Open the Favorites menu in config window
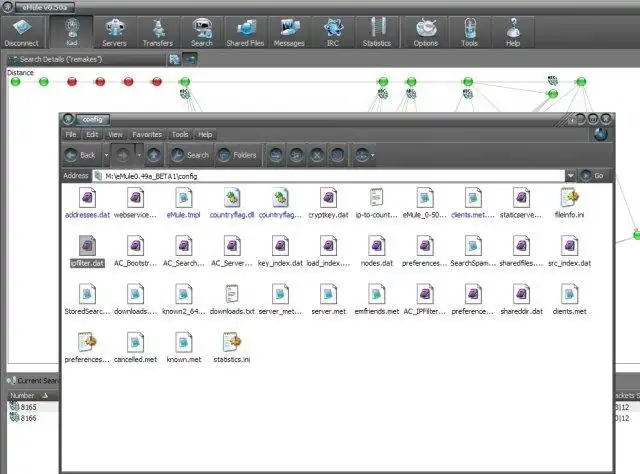Viewport: 640px width, 474px height. (147, 134)
